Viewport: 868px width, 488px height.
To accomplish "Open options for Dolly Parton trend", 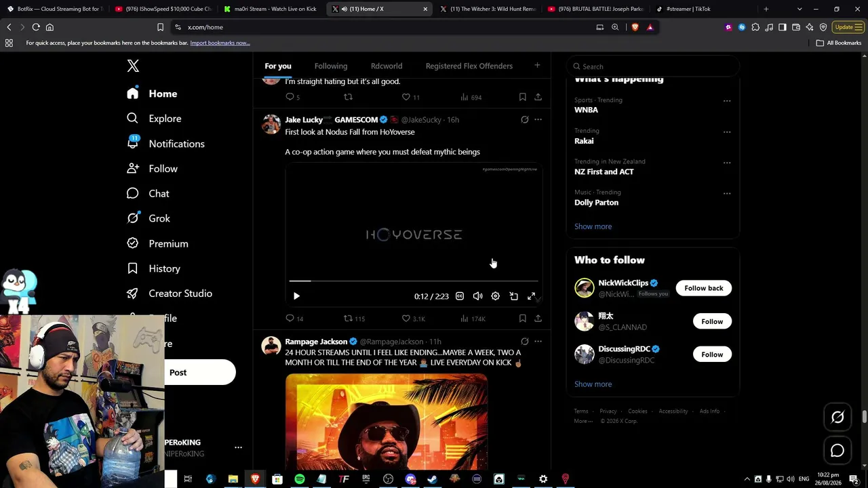I will 727,193.
